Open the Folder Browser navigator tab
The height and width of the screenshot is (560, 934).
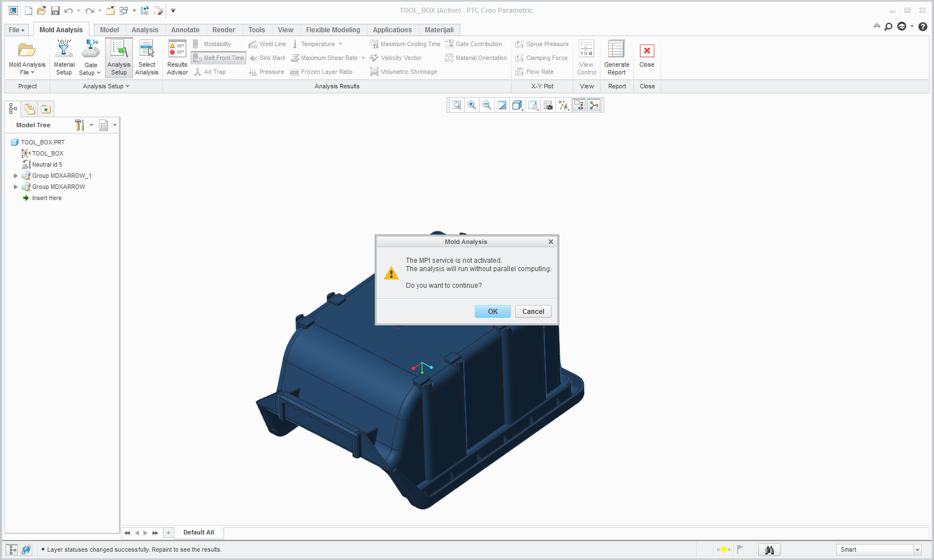[29, 109]
